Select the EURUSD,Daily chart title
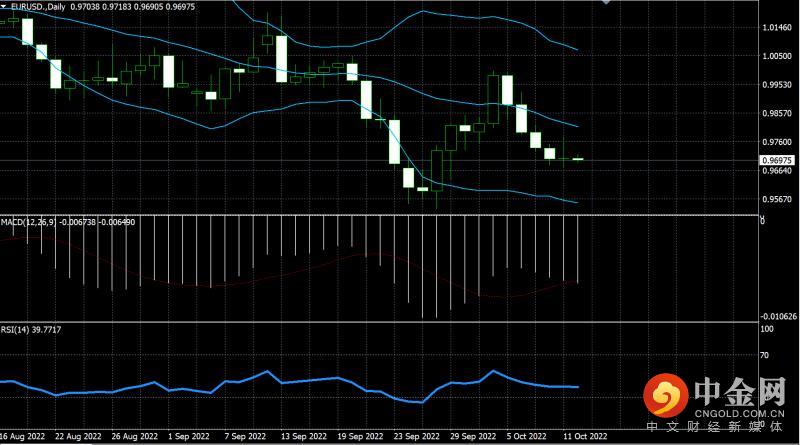 (38, 5)
